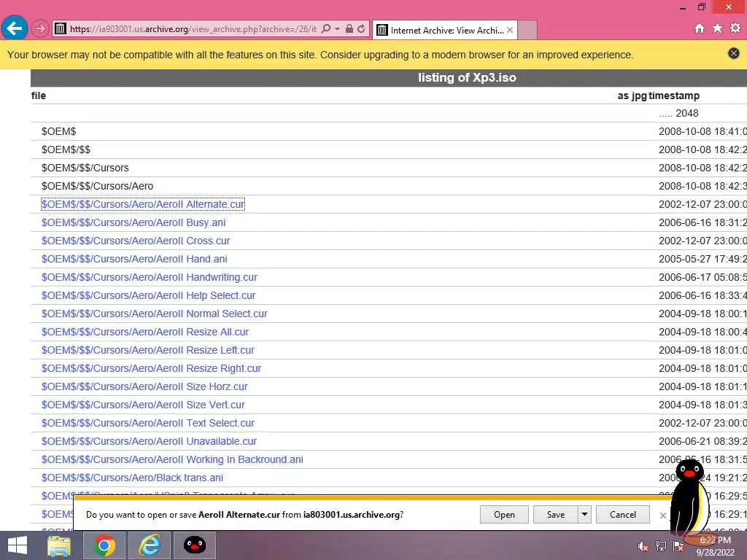
Task: Click the network tray icon
Action: [661, 546]
